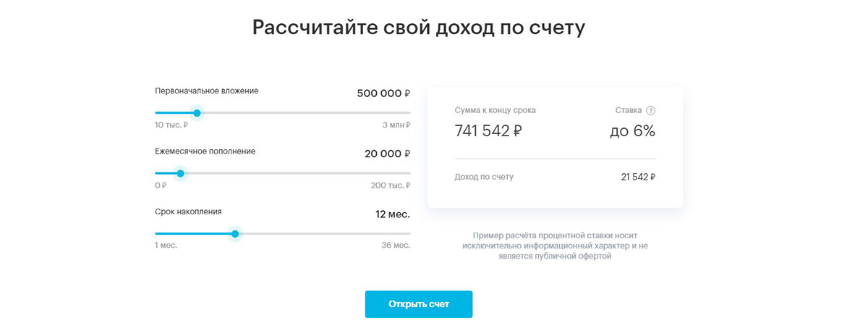
Task: Click the 3 млн ₽ maximum label
Action: (x=396, y=125)
